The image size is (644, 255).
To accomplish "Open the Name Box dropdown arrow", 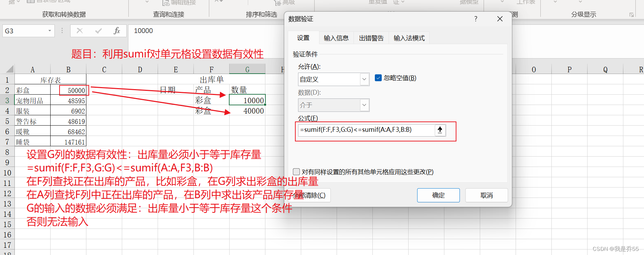I will click(x=50, y=31).
